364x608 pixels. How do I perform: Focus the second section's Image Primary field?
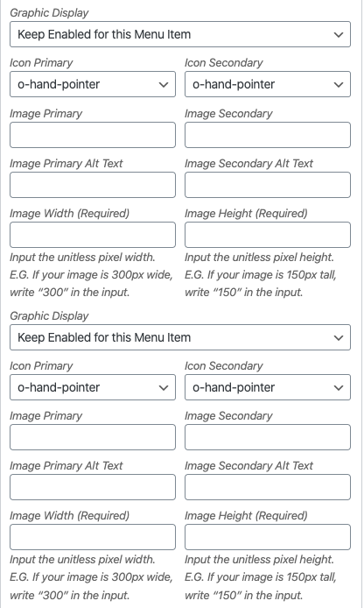(93, 437)
